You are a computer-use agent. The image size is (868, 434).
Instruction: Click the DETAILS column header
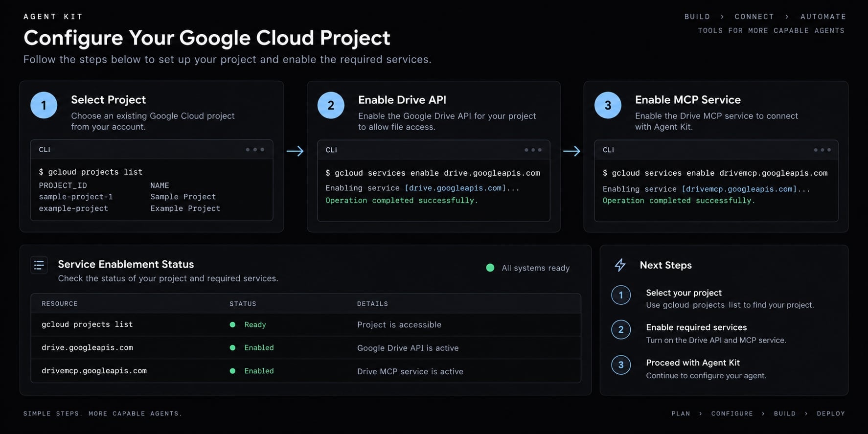(x=372, y=304)
